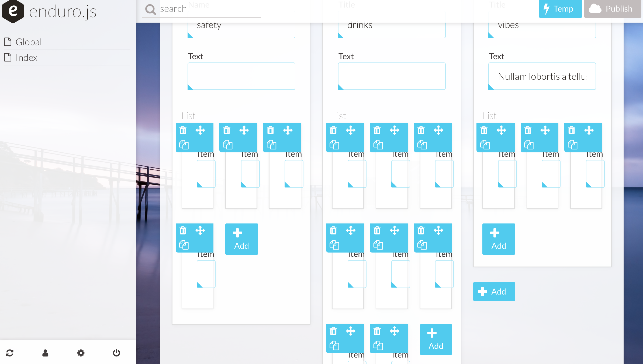Click the Nullam lobortis text field
Screen dimensions: 643x364
[x=542, y=76]
